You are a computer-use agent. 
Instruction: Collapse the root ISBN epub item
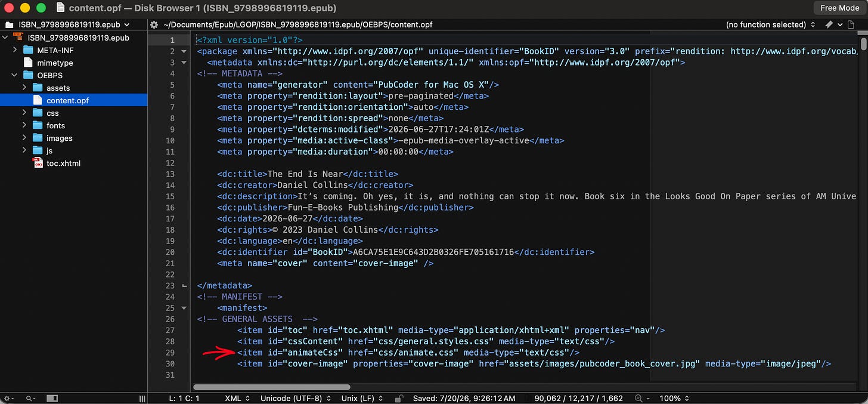click(5, 38)
